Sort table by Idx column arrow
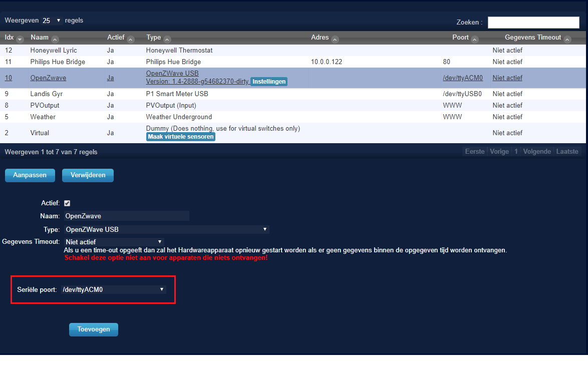 (x=20, y=40)
